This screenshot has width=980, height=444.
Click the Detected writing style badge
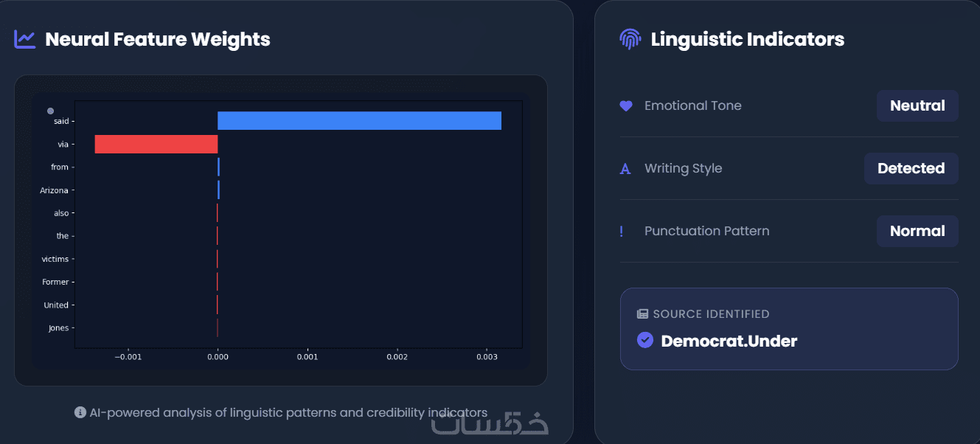pos(911,168)
